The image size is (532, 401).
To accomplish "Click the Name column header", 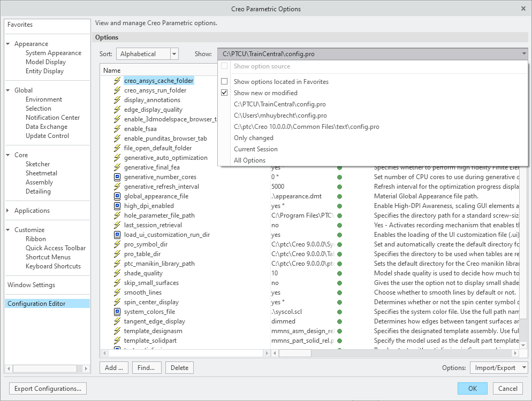I will click(112, 71).
